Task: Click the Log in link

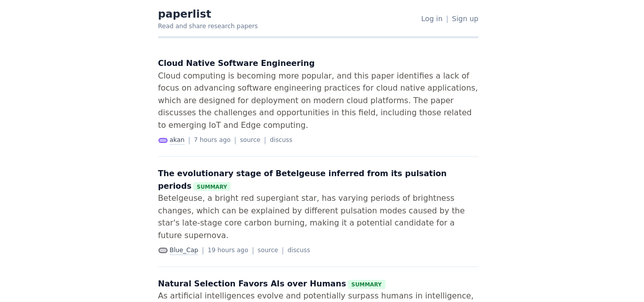Action: click(x=432, y=19)
